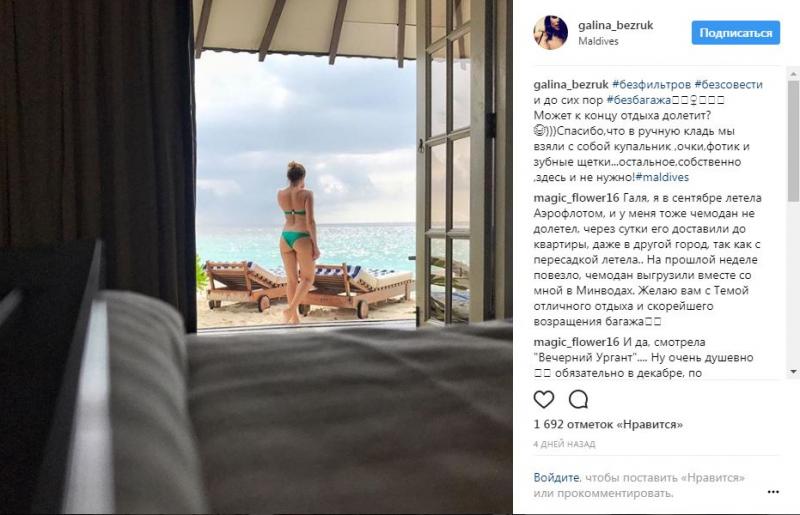The width and height of the screenshot is (800, 515).
Task: Click the Подписаться follow button
Action: pos(736,33)
